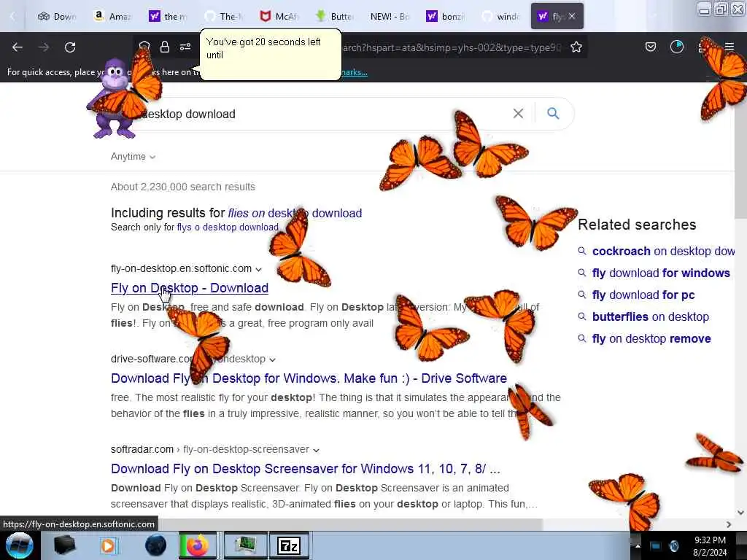
Task: Expand the softradar.com result chevron
Action: click(316, 450)
